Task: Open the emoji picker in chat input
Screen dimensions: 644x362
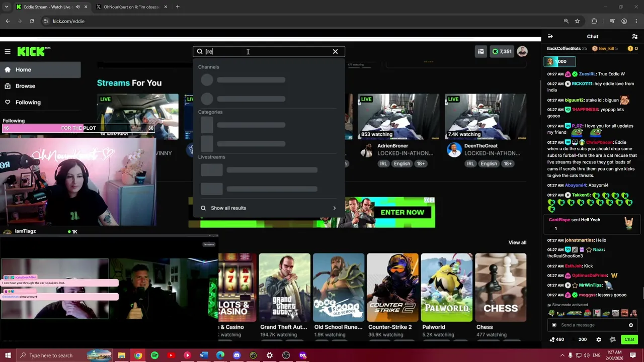Action: 631,325
